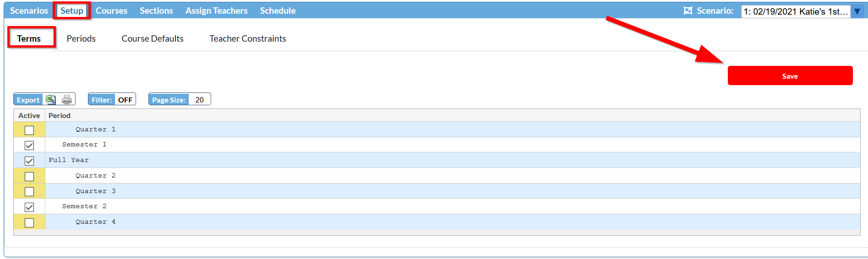The image size is (868, 259).
Task: Select the Full Year row text
Action: [69, 160]
